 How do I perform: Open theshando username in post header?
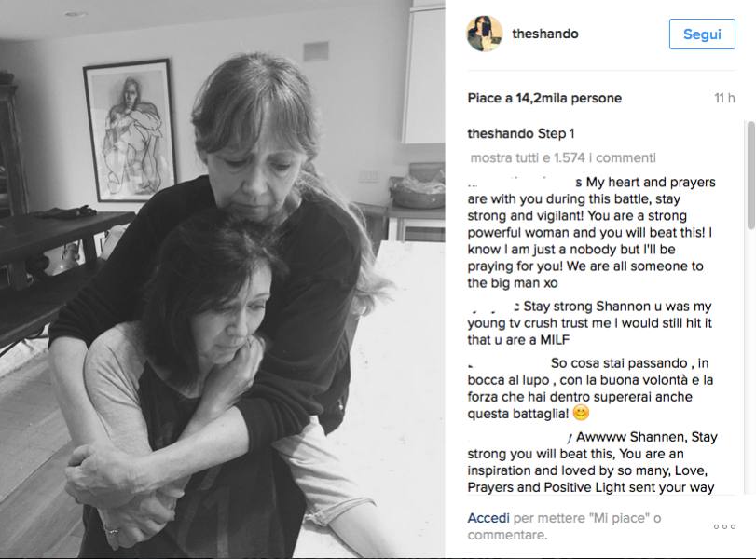544,34
